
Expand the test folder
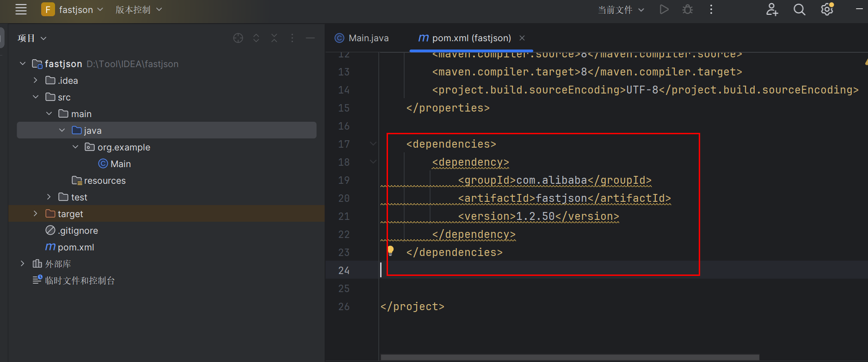[x=49, y=197]
